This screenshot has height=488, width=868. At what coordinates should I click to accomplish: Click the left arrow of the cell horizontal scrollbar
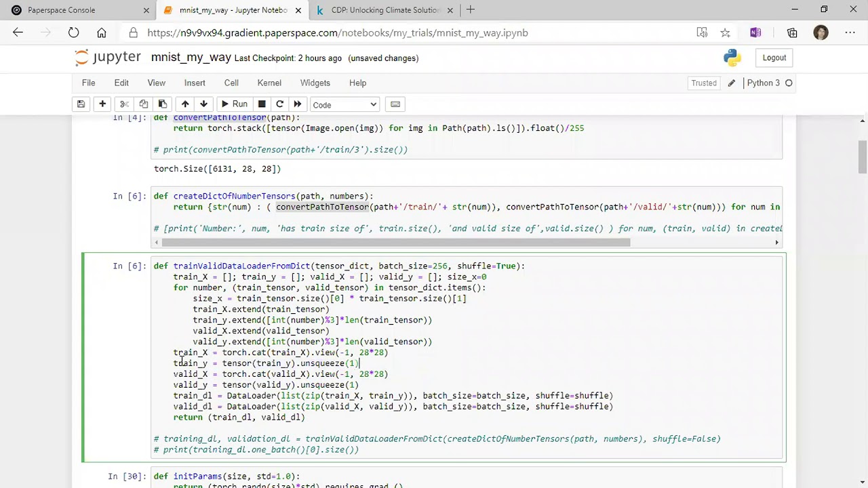157,242
